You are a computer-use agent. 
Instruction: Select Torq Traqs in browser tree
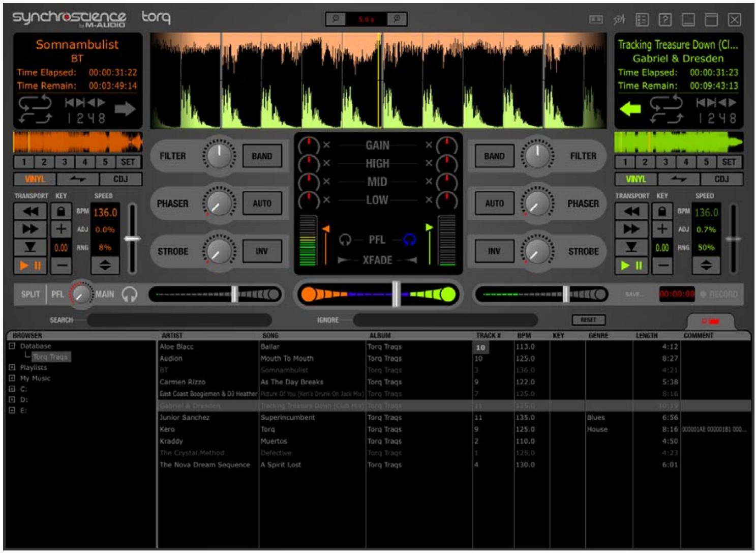[50, 357]
